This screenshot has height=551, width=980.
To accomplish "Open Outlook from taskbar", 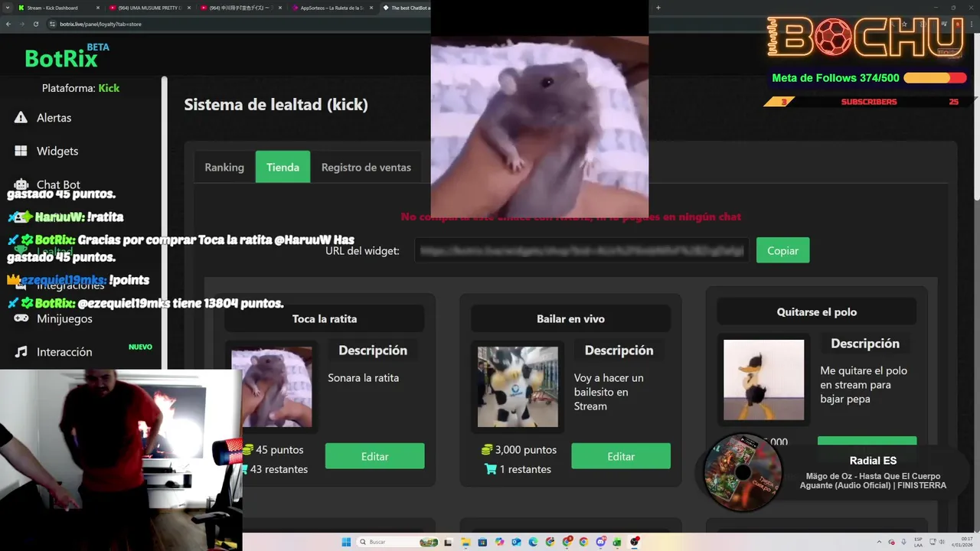I will [x=516, y=542].
